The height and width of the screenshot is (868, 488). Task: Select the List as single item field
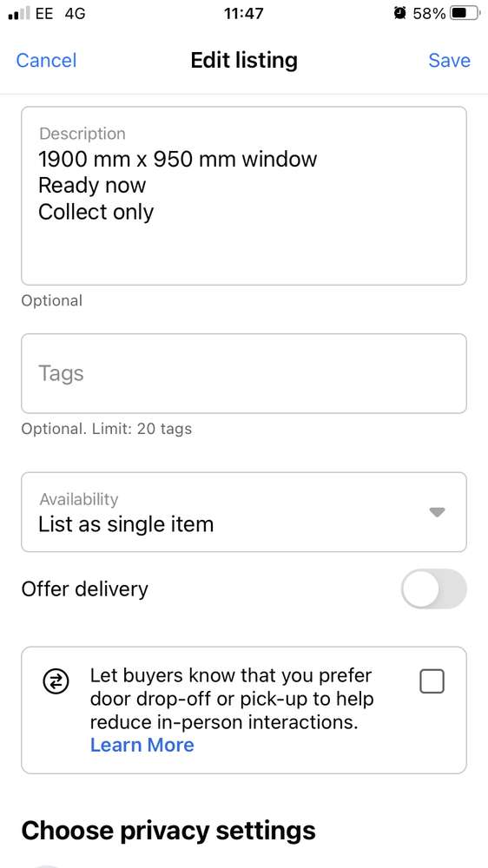(x=244, y=512)
